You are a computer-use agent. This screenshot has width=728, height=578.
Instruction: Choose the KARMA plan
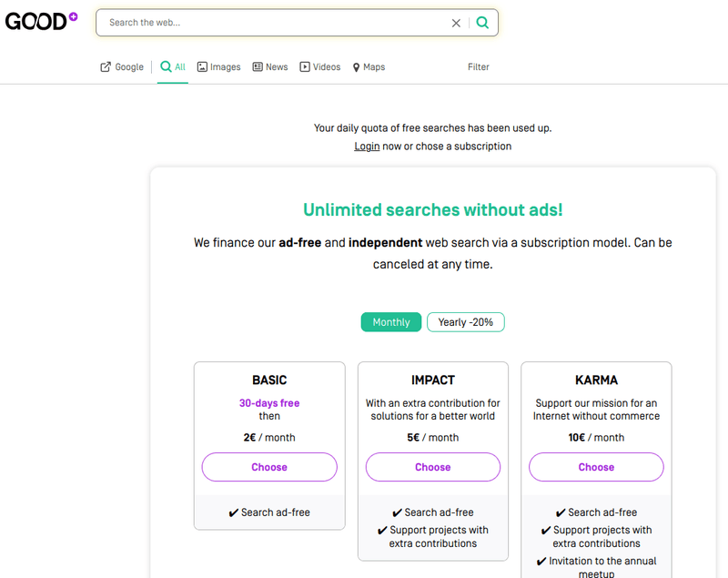[x=596, y=467]
